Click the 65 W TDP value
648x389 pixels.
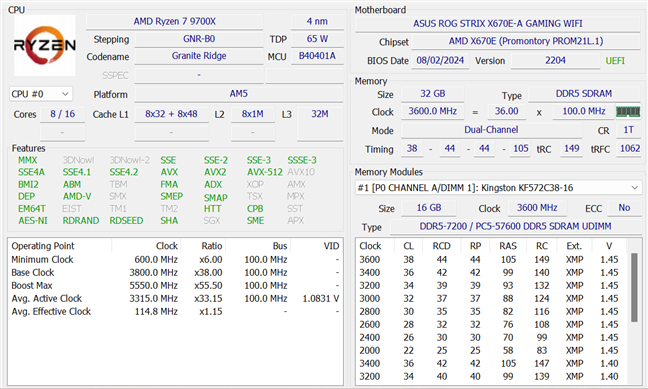[x=317, y=39]
